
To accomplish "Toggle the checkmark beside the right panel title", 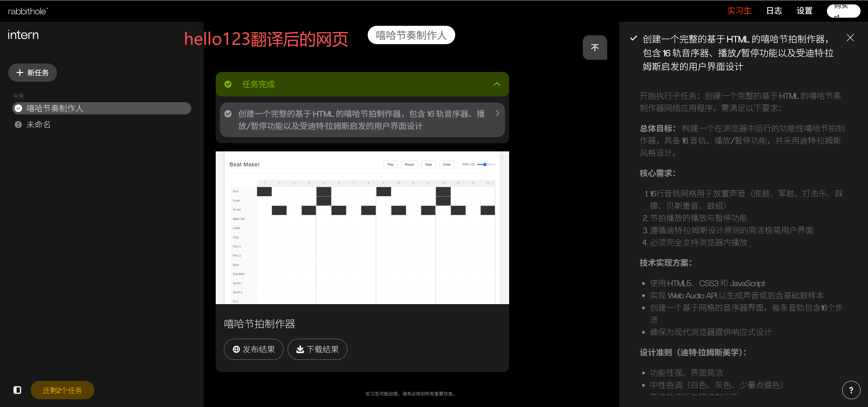I will (633, 38).
